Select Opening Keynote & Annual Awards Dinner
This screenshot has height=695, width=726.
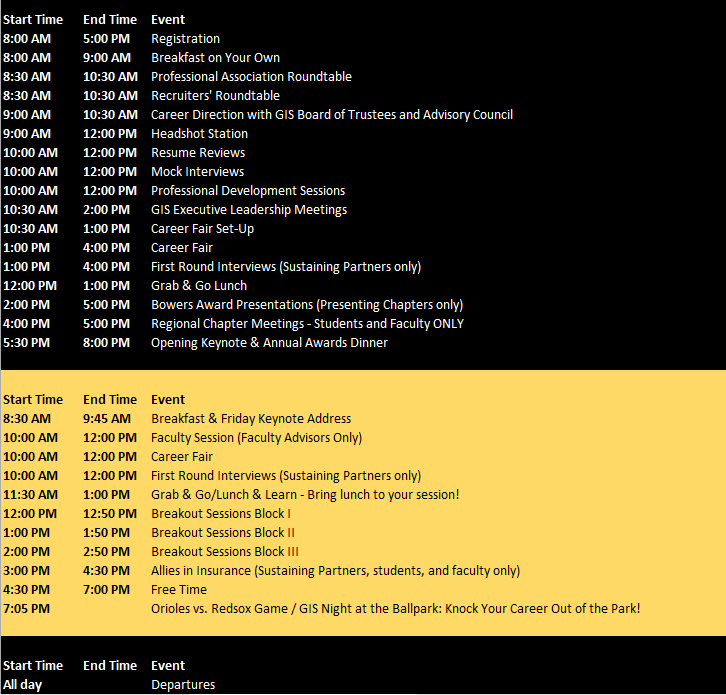pos(269,343)
